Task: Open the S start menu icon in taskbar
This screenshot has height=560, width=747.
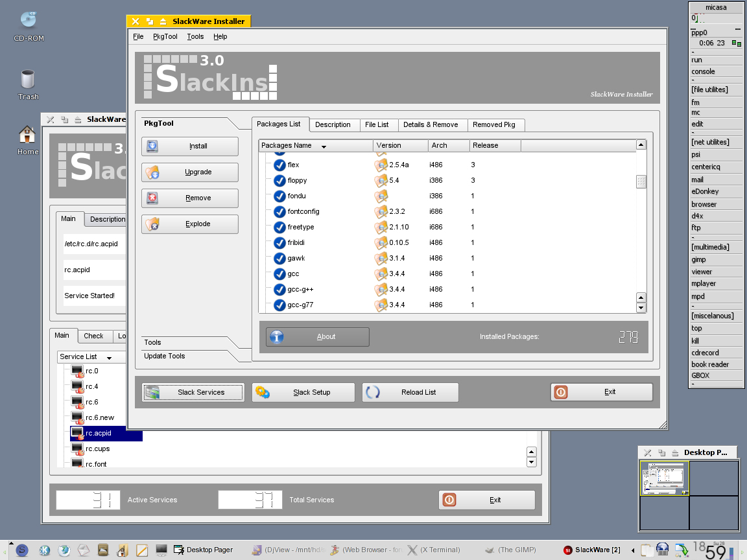Action: 22,550
